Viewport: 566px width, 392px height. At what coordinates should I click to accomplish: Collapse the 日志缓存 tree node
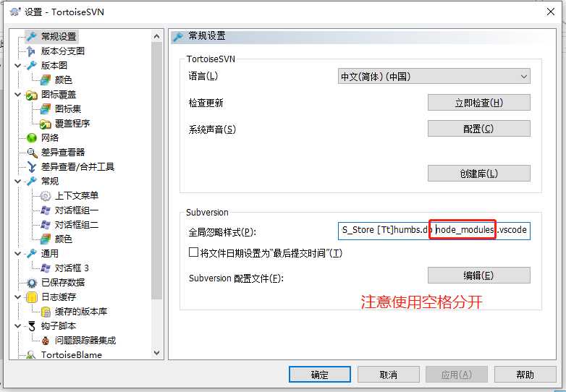click(17, 297)
